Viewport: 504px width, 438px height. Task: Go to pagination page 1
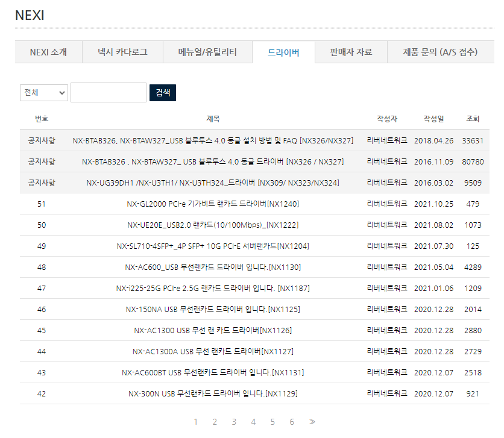point(195,422)
